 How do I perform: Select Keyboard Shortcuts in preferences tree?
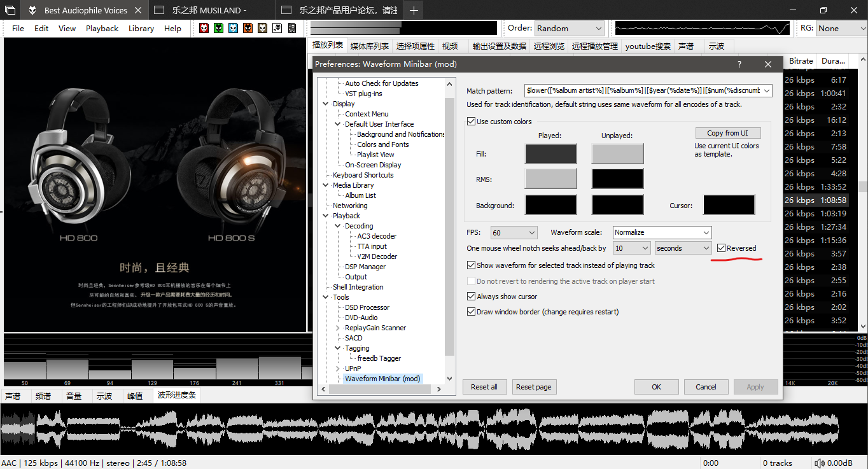(363, 175)
